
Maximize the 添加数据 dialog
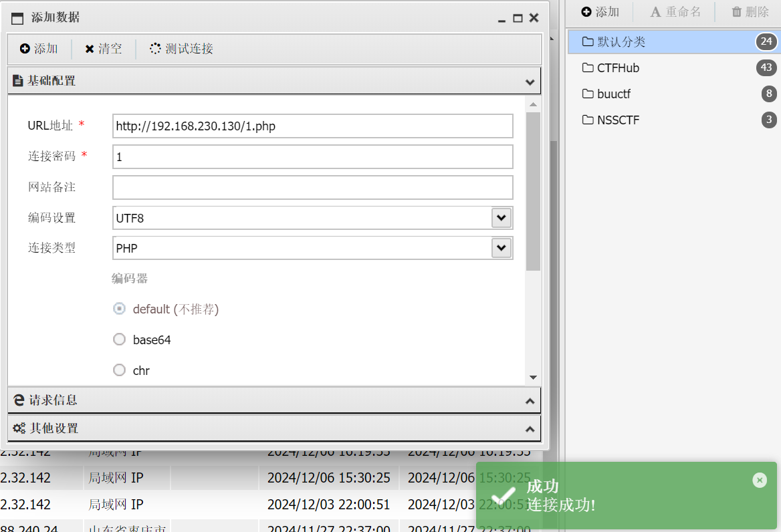518,19
